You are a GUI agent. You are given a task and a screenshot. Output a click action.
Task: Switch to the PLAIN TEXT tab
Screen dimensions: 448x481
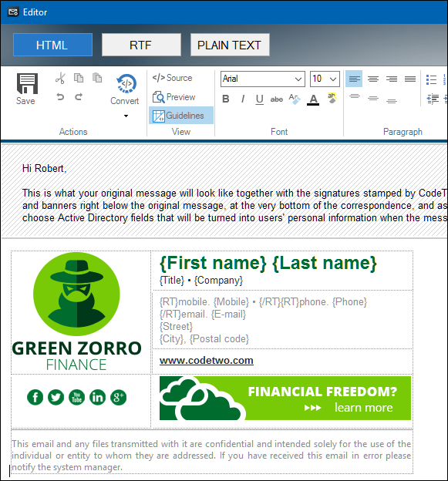pos(230,45)
